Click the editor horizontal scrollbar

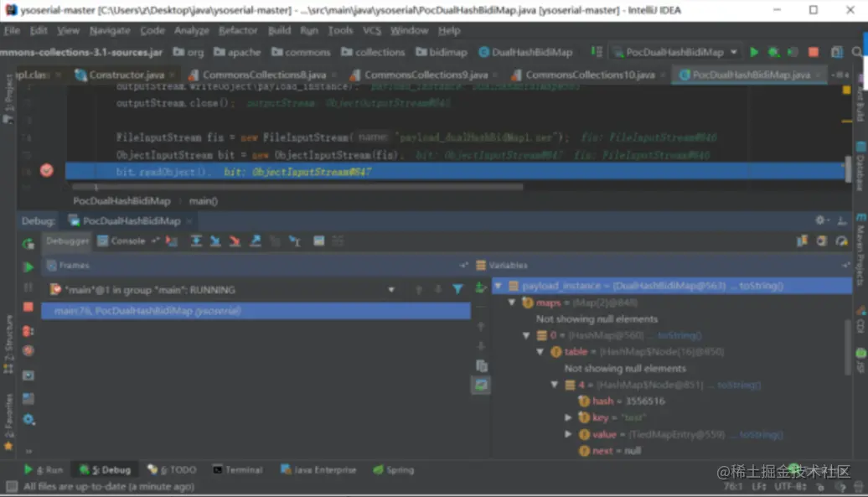pos(297,187)
